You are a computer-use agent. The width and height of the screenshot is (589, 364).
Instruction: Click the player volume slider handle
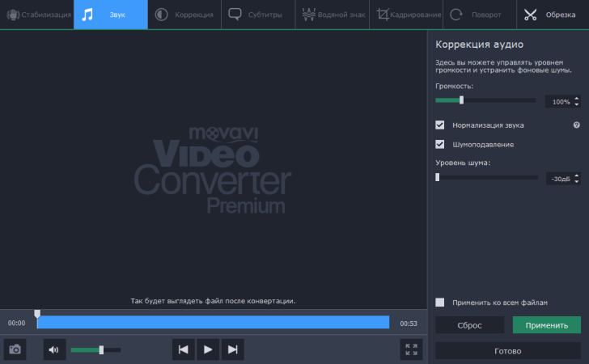pyautogui.click(x=101, y=349)
